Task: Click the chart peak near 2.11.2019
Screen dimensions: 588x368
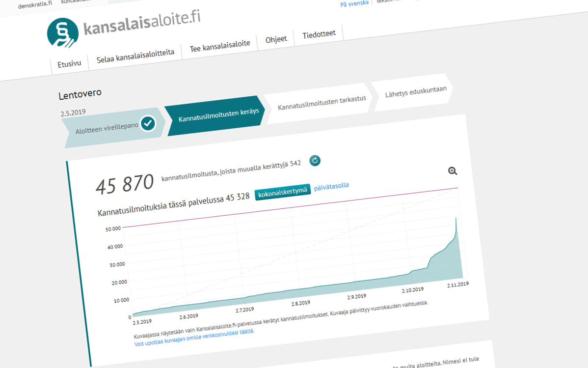Action: click(456, 219)
